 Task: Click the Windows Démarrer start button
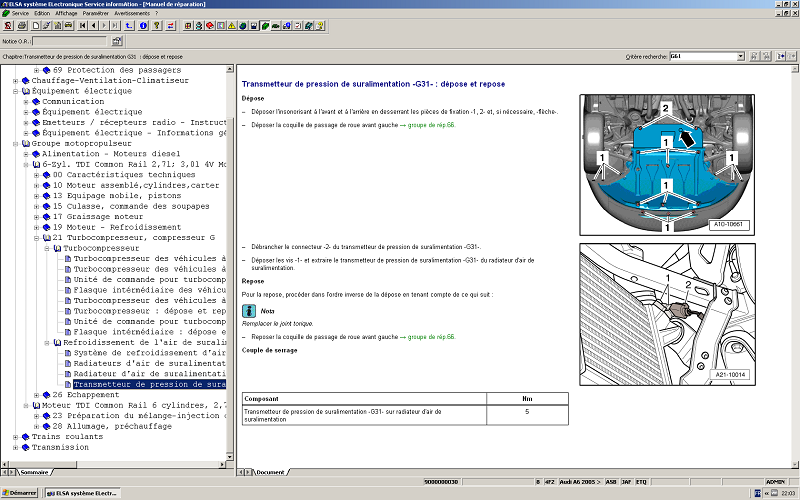(x=20, y=493)
